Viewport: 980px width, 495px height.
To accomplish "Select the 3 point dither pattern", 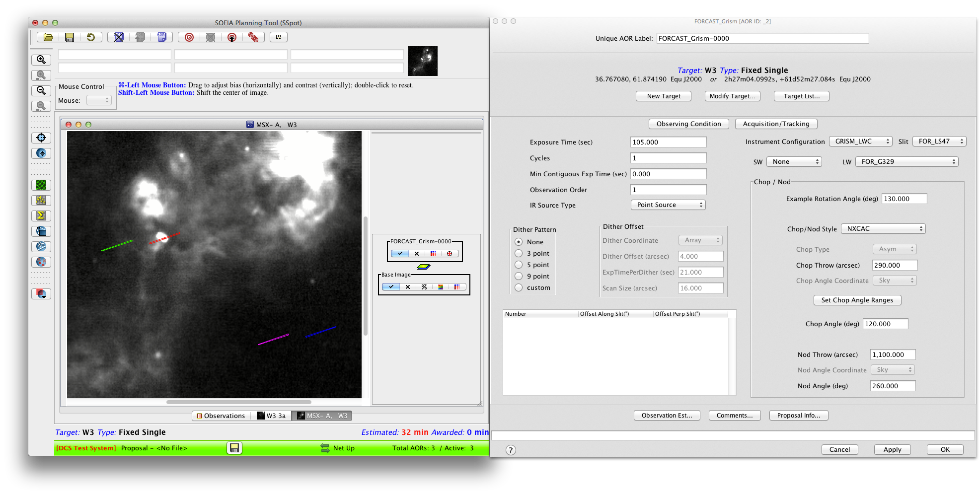I will pyautogui.click(x=519, y=254).
